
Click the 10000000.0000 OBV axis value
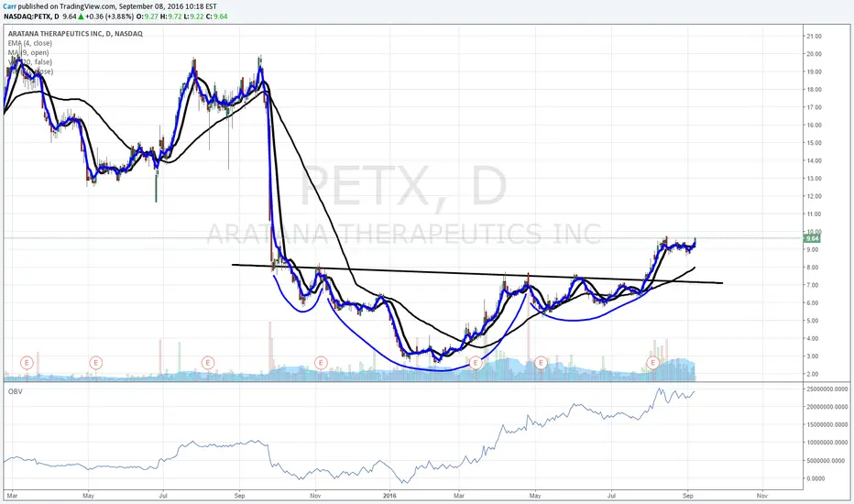[827, 443]
